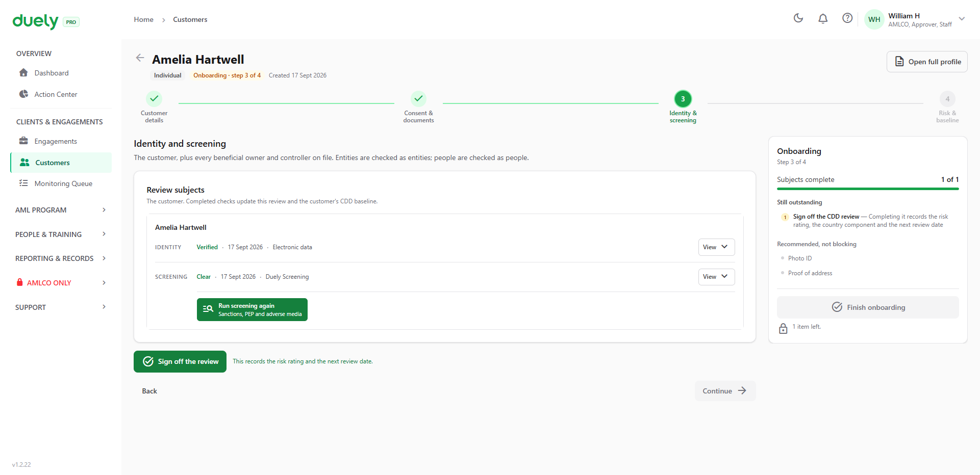Screen dimensions: 980x475
Task: Click the Onboarding step 3 of 4 badge
Action: [227, 75]
